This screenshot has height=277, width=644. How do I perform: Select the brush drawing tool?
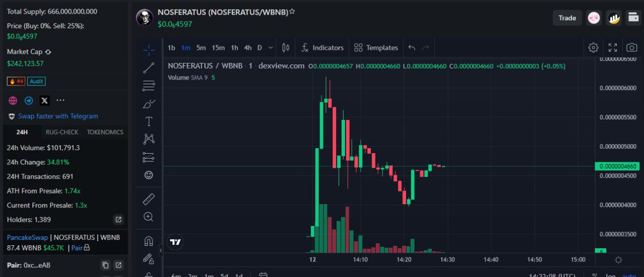tap(149, 104)
